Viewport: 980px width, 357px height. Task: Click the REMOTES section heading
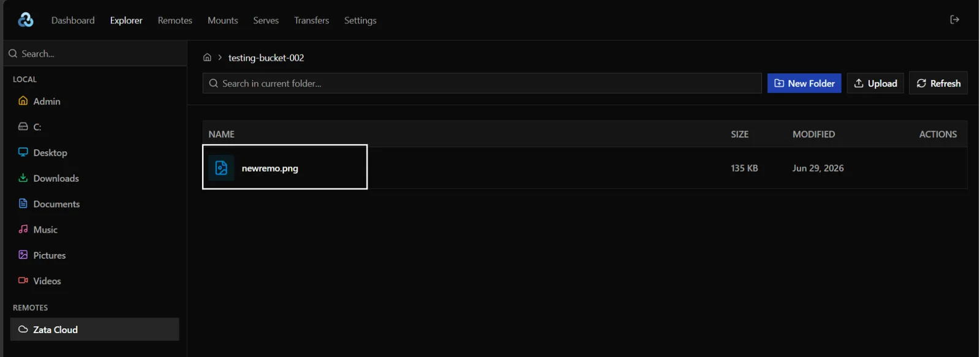30,307
